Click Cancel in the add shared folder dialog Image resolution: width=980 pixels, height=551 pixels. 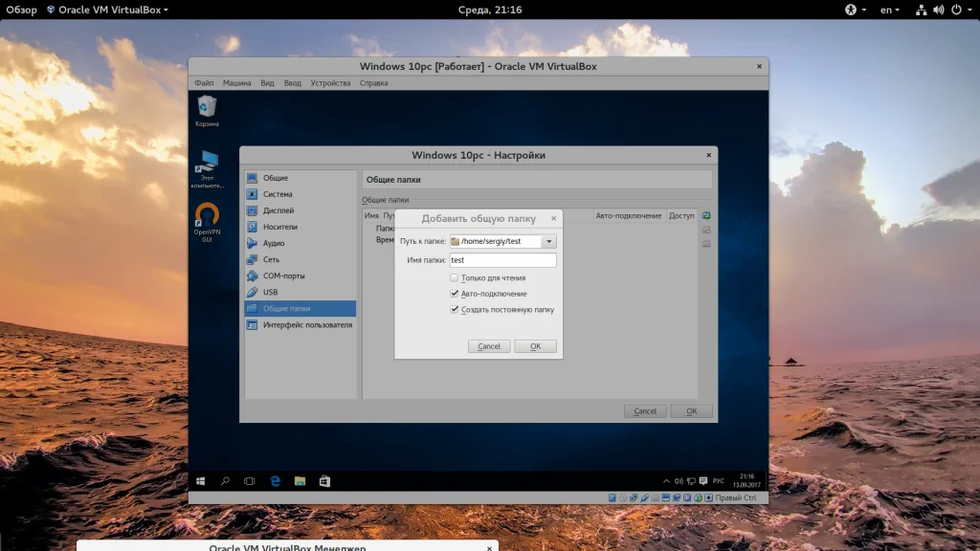489,346
